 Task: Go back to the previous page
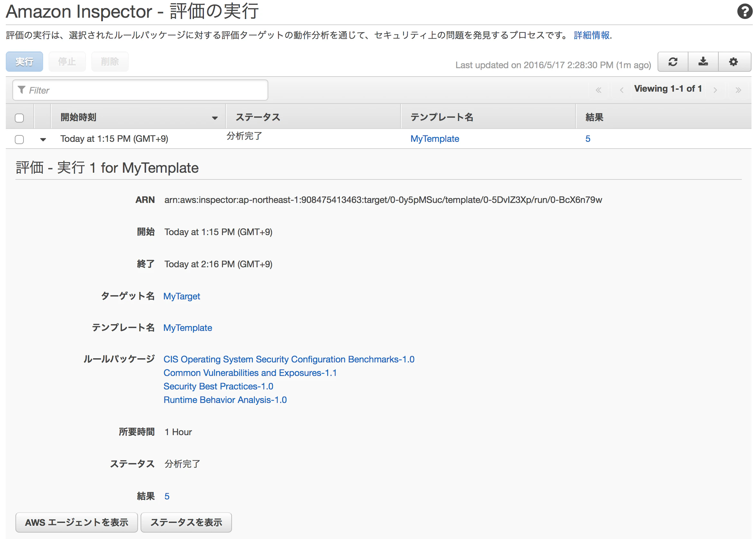621,90
